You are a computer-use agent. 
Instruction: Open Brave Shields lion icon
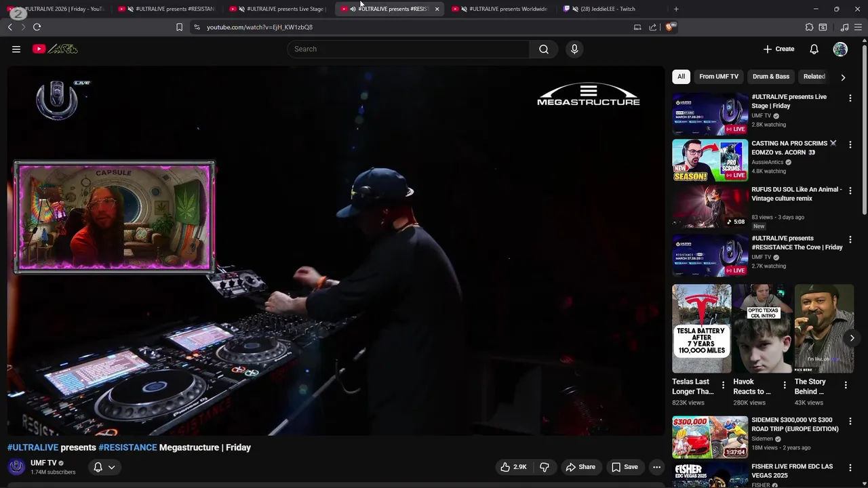coord(670,27)
